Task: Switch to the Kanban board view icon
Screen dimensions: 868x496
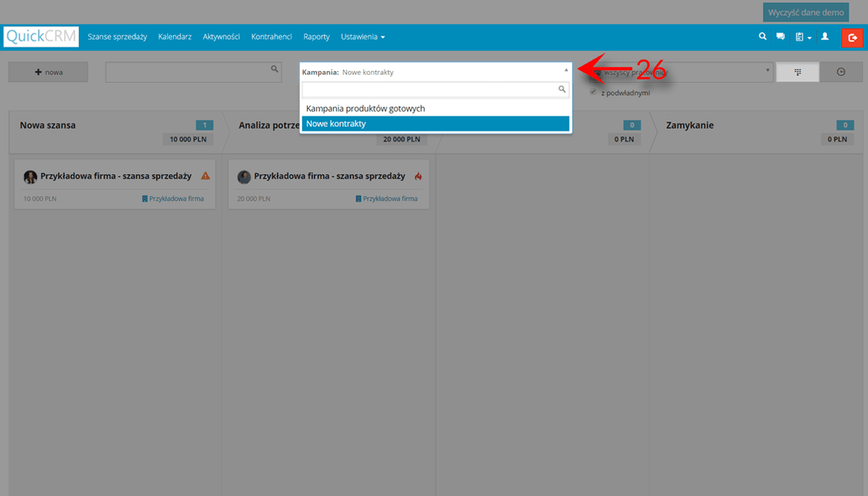Action: [x=797, y=71]
